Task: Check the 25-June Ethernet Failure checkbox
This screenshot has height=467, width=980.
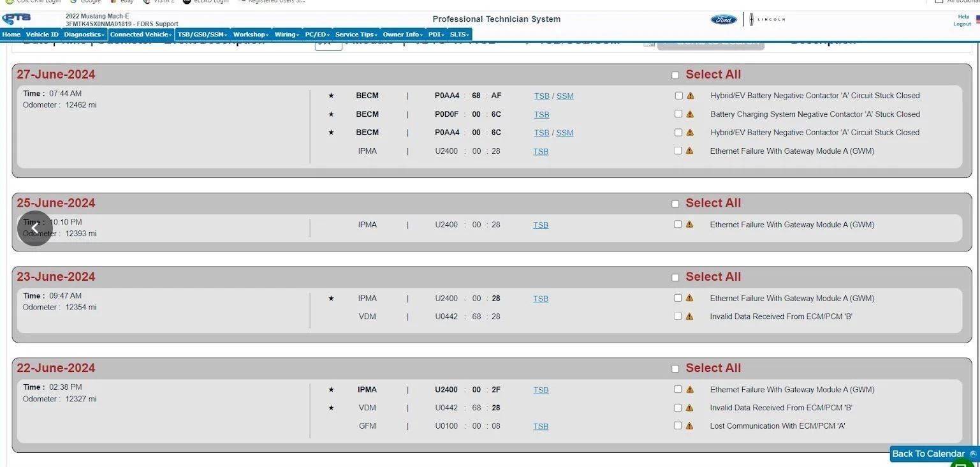Action: coord(678,224)
